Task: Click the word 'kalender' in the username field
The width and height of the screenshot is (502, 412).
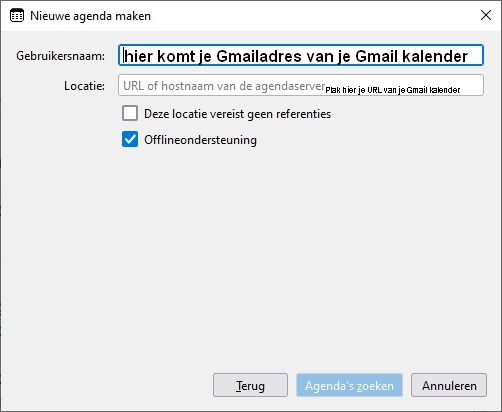Action: 435,56
